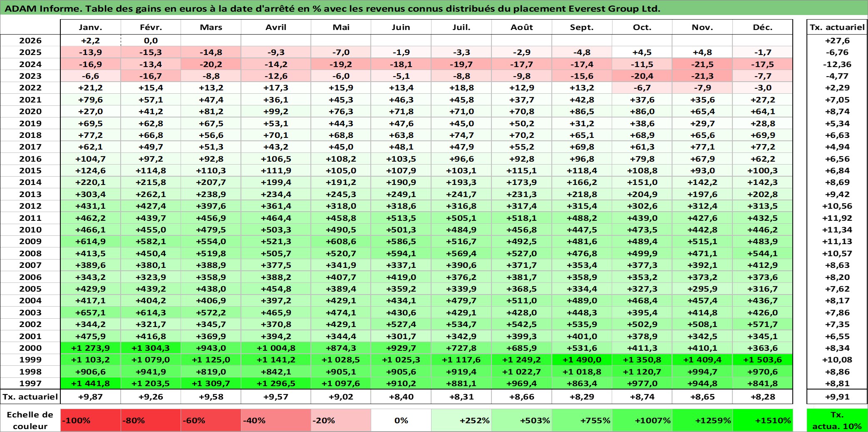Select the '+79,6' January 2021 cell
The image size is (868, 432).
(91, 100)
